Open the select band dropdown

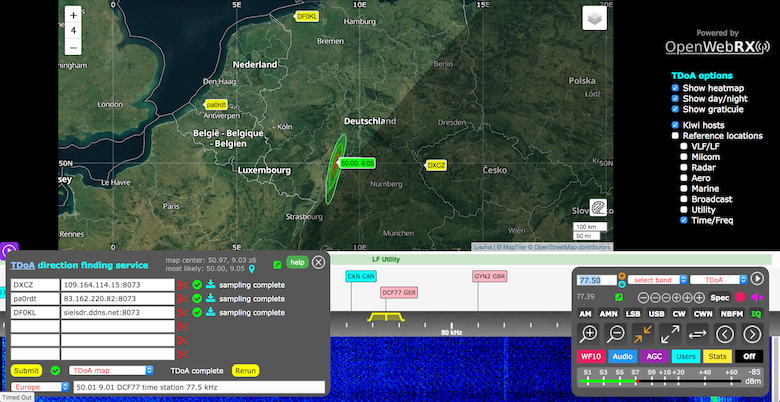(x=657, y=280)
